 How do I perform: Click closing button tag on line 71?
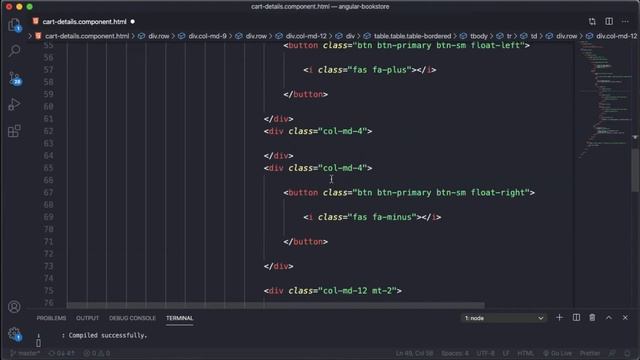[306, 242]
